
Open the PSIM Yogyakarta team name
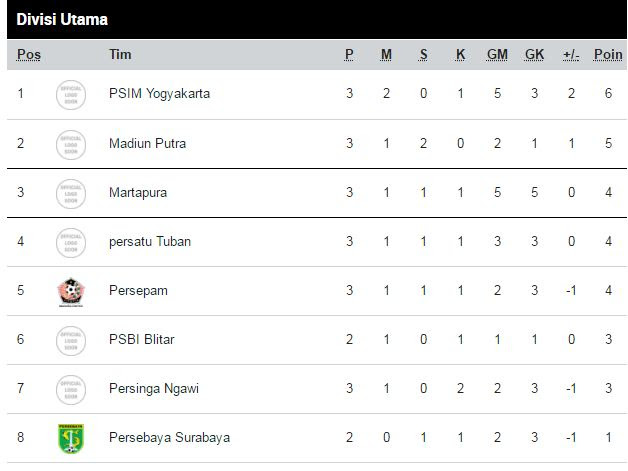coord(159,94)
